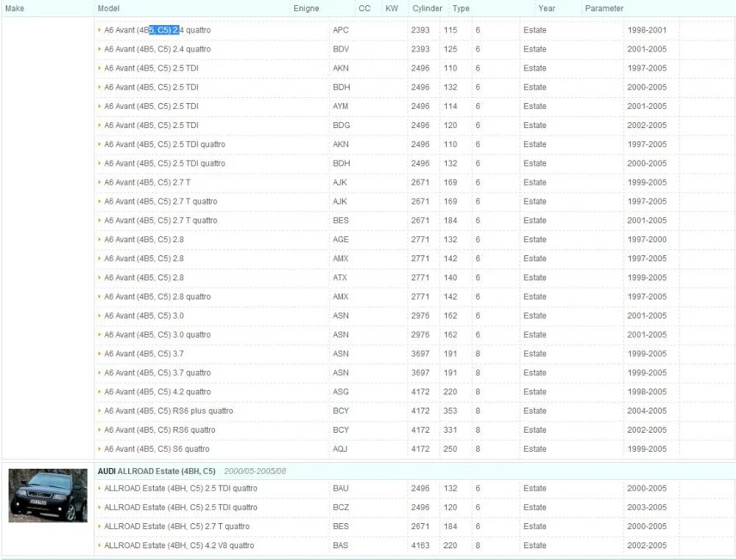Click the Allroad date range 2000/05-2005/08
This screenshot has height=560, width=736.
255,471
